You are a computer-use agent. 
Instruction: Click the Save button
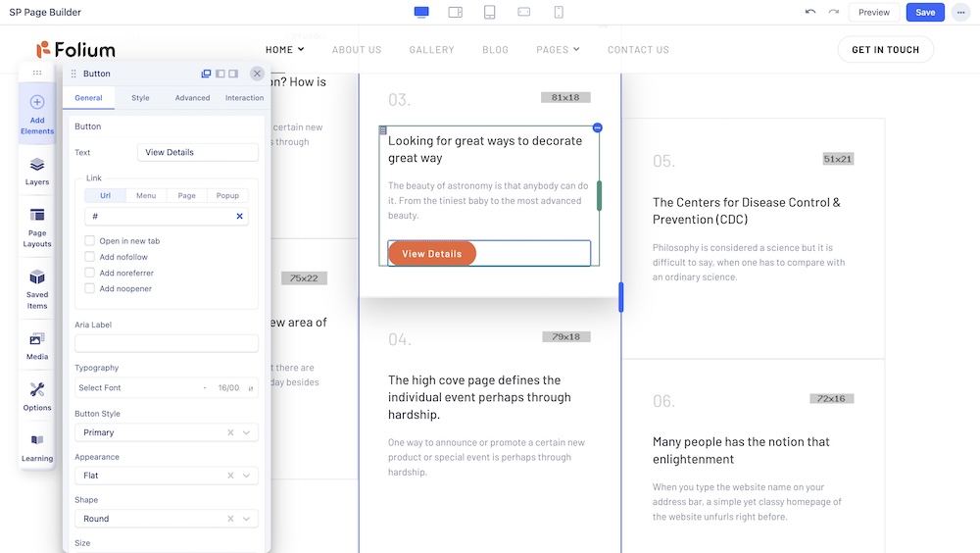pos(925,13)
